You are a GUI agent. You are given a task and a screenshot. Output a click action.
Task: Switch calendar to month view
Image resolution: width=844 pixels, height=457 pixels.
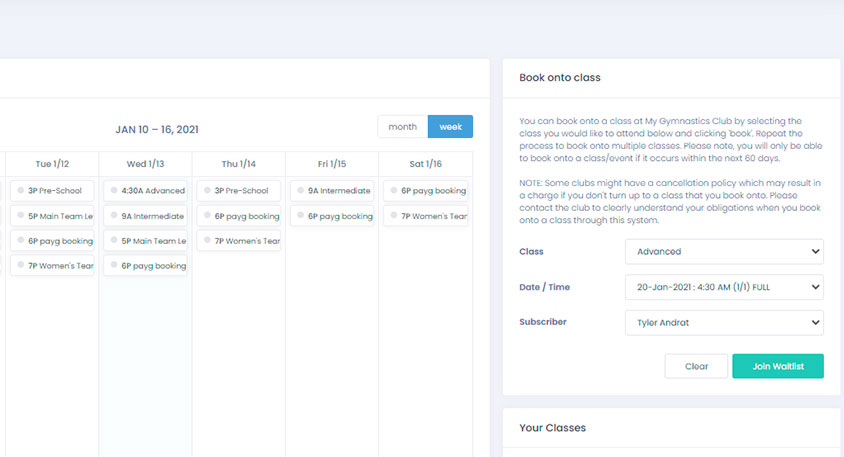(x=402, y=127)
